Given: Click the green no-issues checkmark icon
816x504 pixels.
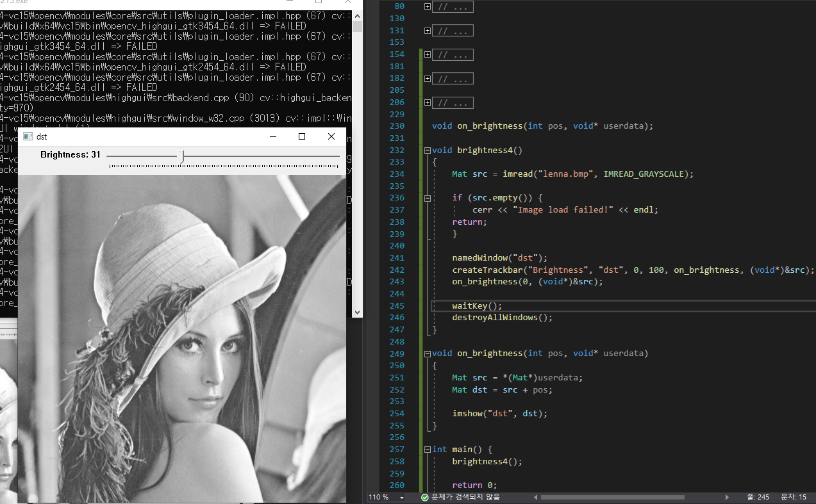Looking at the screenshot, I should coord(424,497).
